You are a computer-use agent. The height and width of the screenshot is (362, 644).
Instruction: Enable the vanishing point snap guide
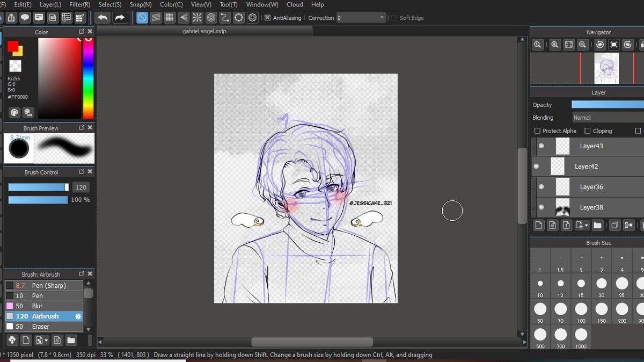click(184, 18)
